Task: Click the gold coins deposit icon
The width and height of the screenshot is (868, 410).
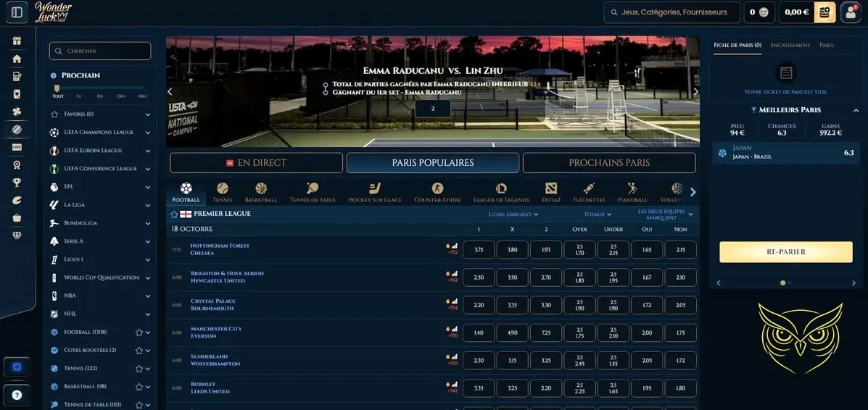Action: [824, 12]
